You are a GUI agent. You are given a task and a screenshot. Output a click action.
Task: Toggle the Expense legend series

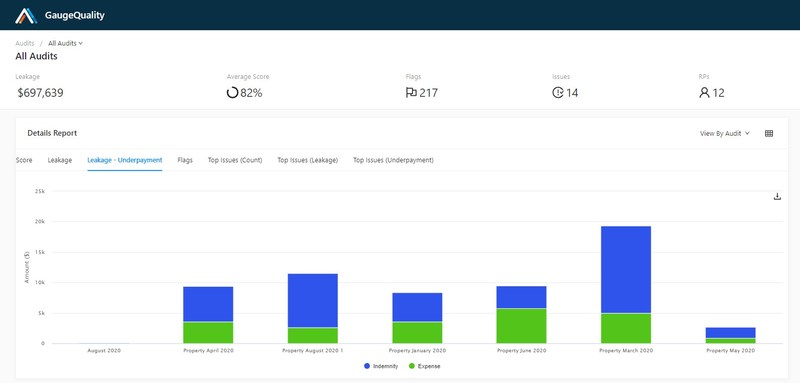pyautogui.click(x=424, y=366)
